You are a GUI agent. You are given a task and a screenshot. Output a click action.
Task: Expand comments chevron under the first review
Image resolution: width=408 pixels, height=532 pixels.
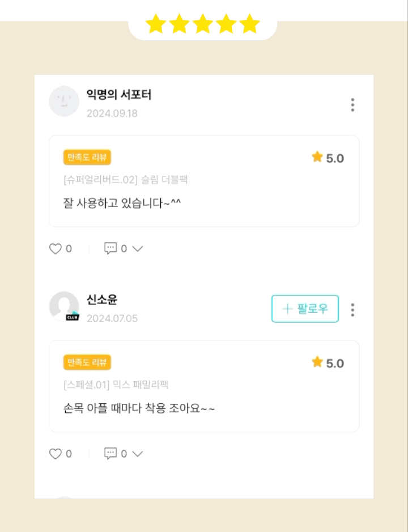click(137, 248)
